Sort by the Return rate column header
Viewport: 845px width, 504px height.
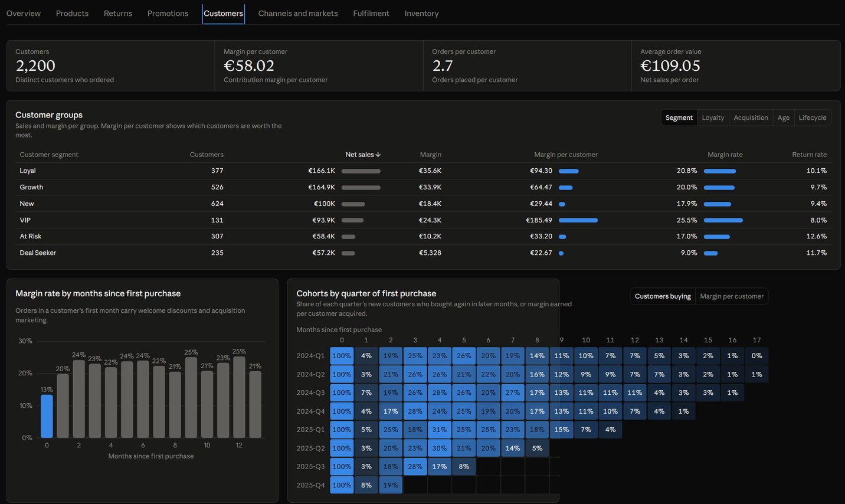pos(809,155)
